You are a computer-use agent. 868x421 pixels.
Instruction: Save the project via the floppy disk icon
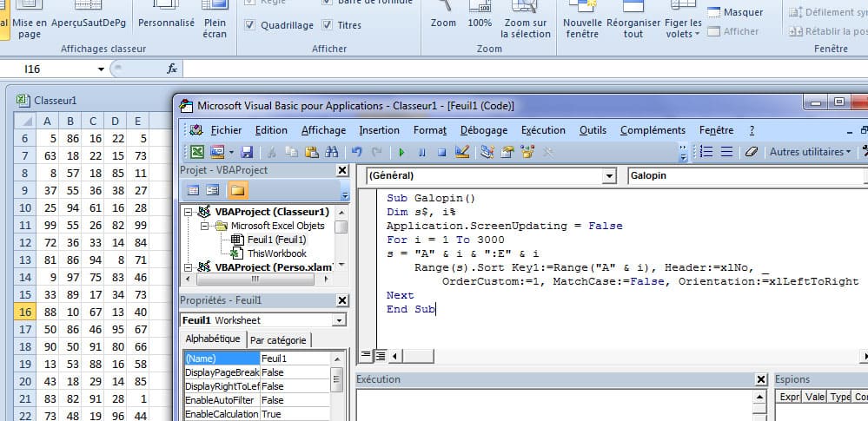pyautogui.click(x=246, y=152)
